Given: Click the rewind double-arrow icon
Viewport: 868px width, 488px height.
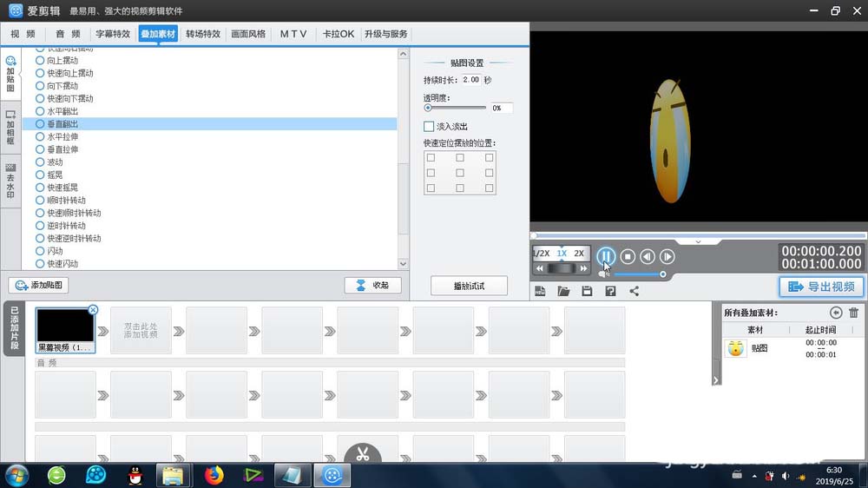Looking at the screenshot, I should click(x=539, y=268).
